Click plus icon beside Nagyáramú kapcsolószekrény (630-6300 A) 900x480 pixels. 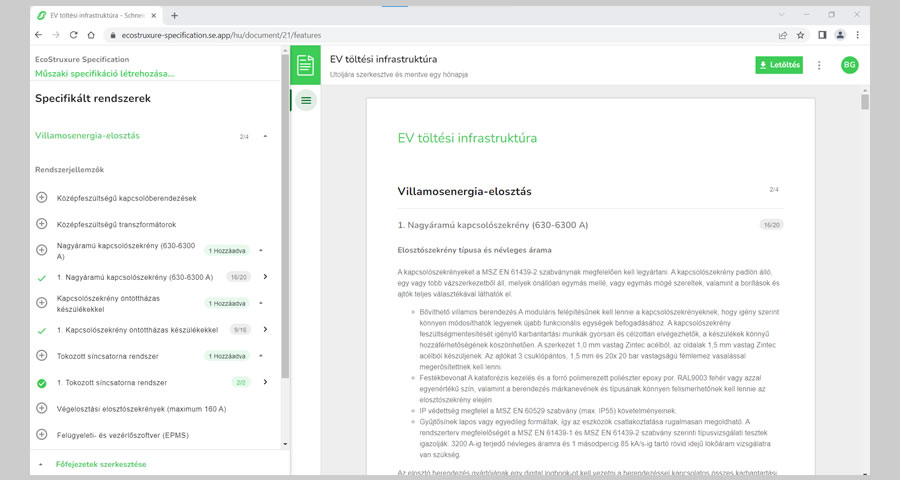tap(41, 250)
